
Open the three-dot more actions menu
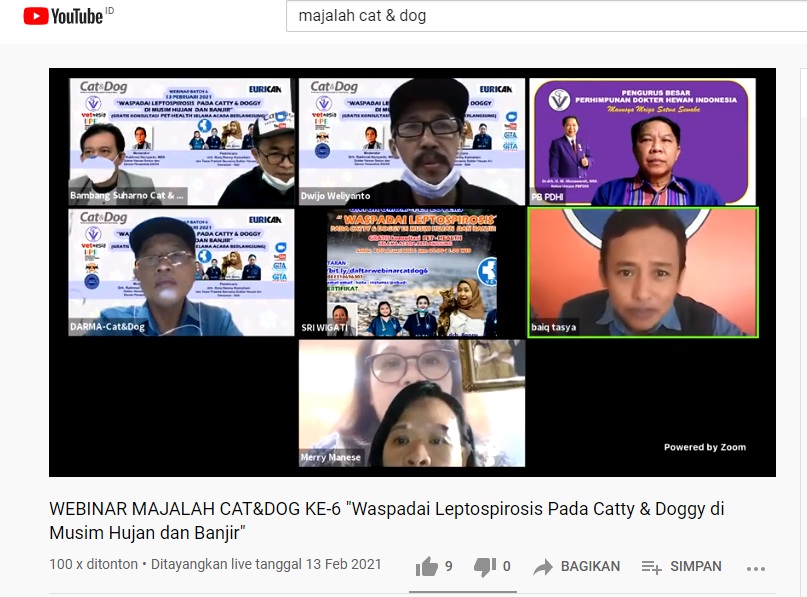tap(756, 569)
